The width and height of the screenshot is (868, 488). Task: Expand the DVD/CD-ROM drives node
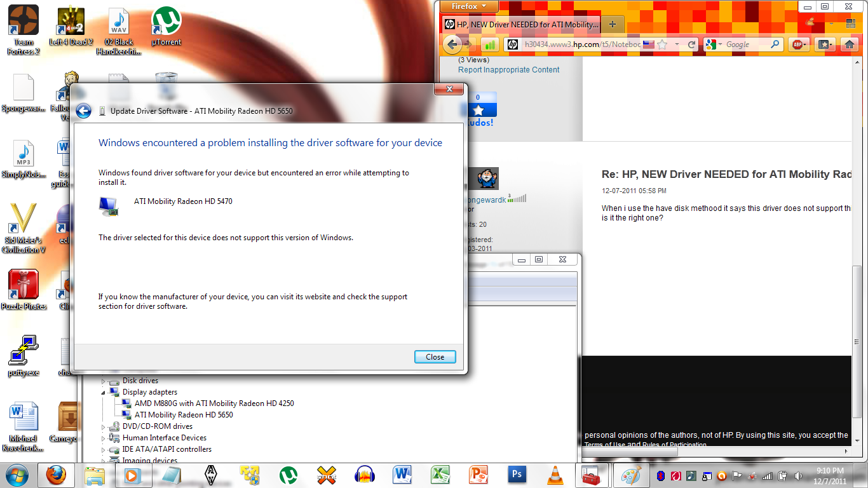[x=104, y=426]
